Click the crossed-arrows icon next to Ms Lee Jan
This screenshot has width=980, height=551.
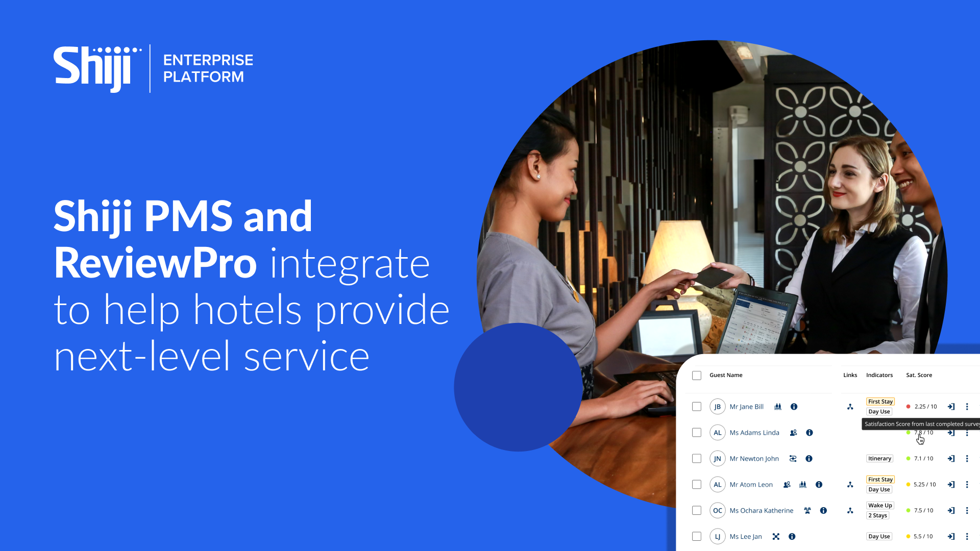click(x=775, y=536)
